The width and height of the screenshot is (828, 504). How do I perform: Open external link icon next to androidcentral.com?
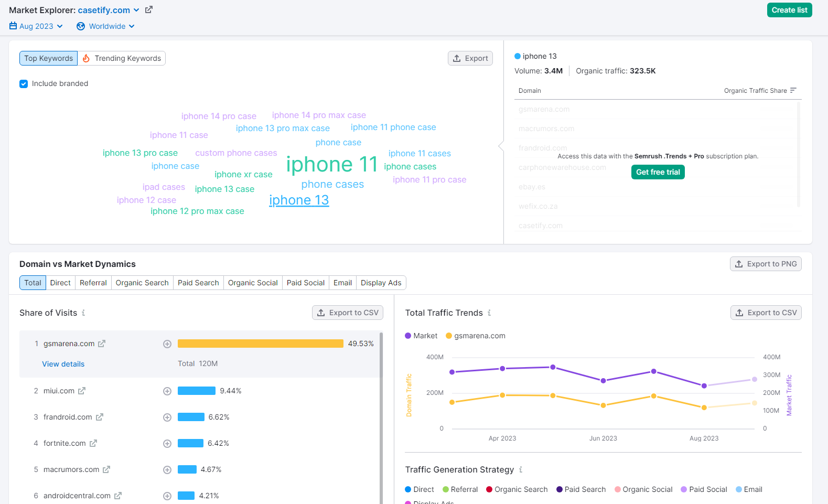(118, 496)
